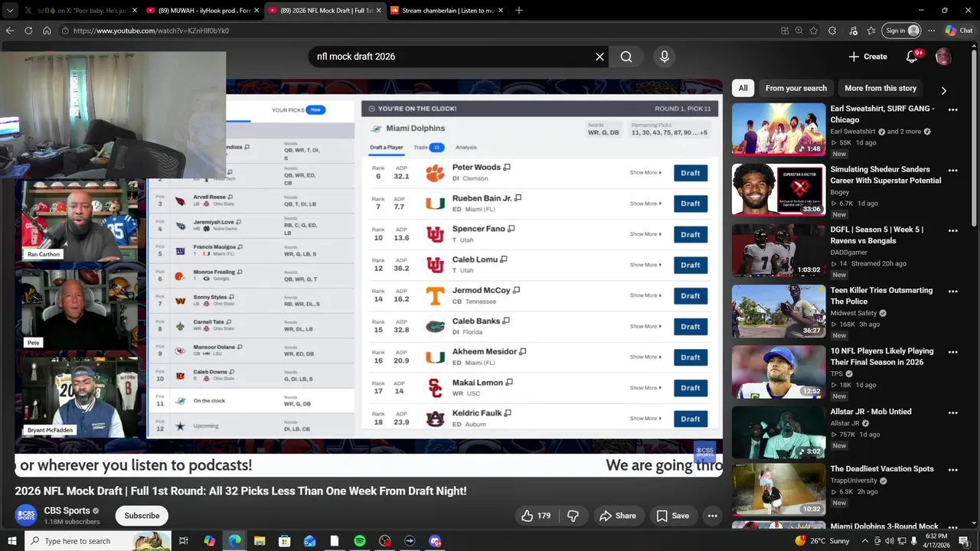Open 10 NFL Players Likely Playing thumbnail
Screen dimensions: 980x551
point(779,372)
